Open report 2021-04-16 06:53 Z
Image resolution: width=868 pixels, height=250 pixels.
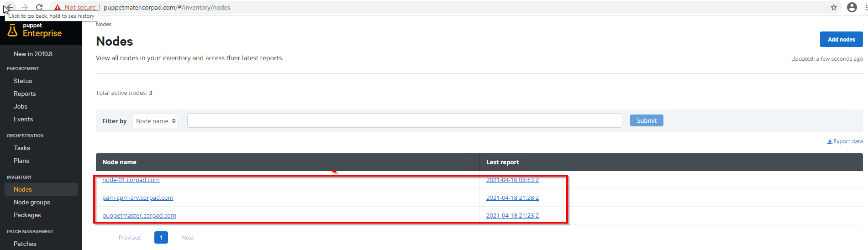[x=512, y=180]
